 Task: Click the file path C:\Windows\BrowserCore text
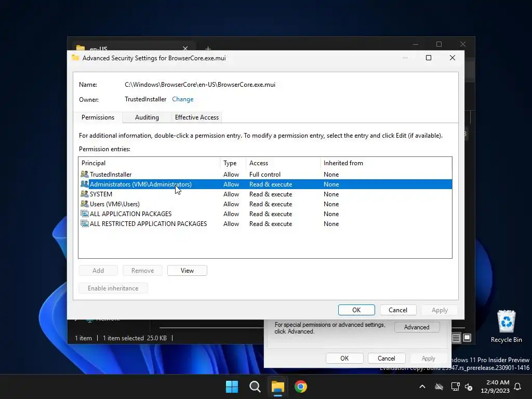pyautogui.click(x=200, y=85)
